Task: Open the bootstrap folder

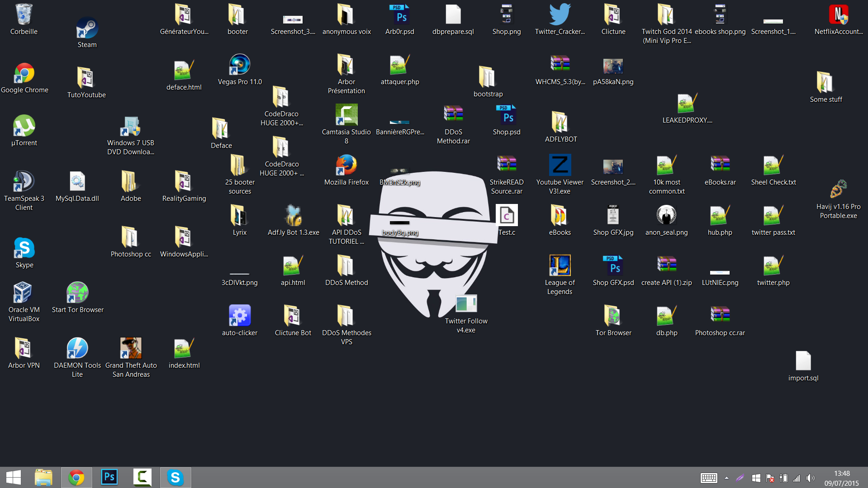Action: 488,82
